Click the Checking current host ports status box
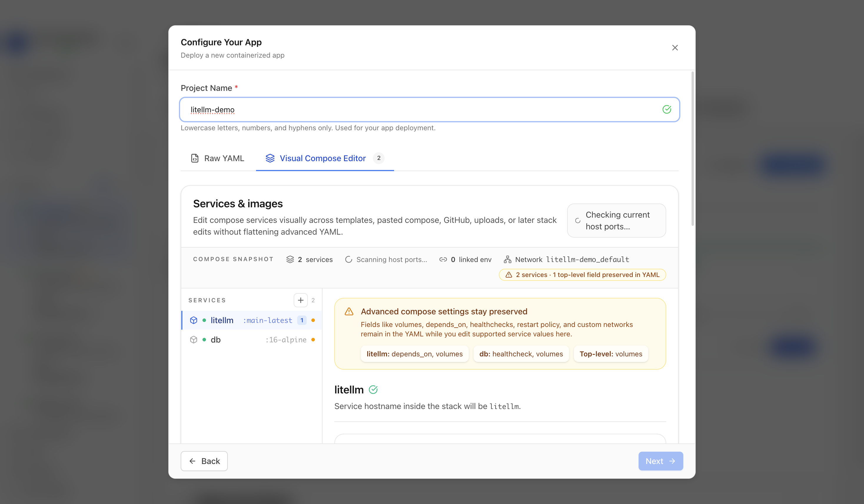This screenshot has height=504, width=864. [x=616, y=221]
